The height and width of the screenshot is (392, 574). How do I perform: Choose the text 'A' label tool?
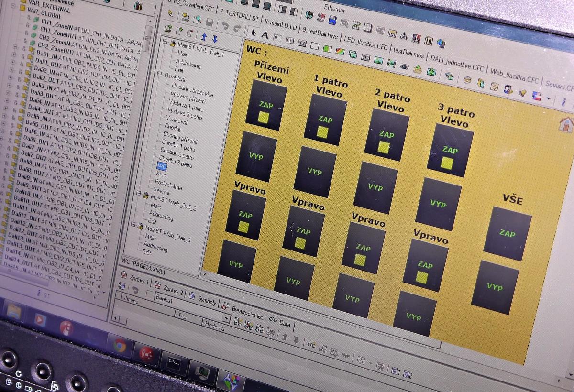pos(264,34)
